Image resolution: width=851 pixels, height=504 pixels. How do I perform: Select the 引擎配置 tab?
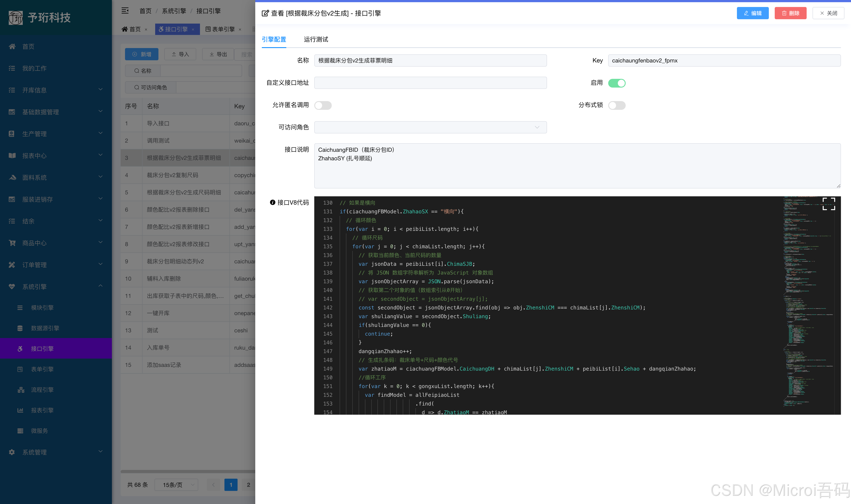click(274, 39)
